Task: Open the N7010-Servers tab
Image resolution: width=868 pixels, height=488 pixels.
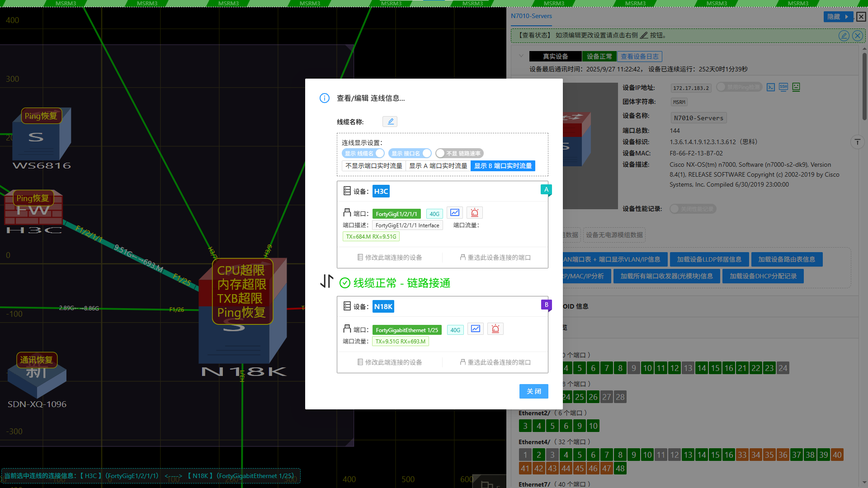Action: [x=531, y=16]
